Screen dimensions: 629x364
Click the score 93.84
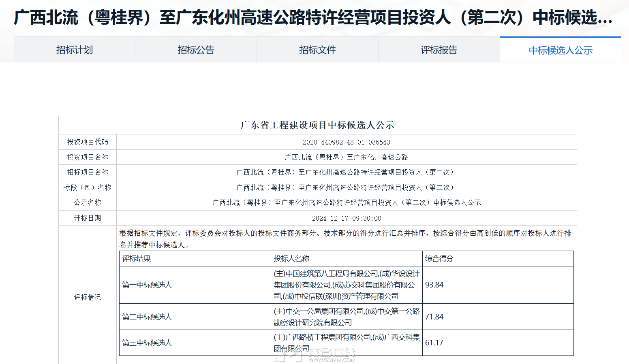click(x=434, y=285)
